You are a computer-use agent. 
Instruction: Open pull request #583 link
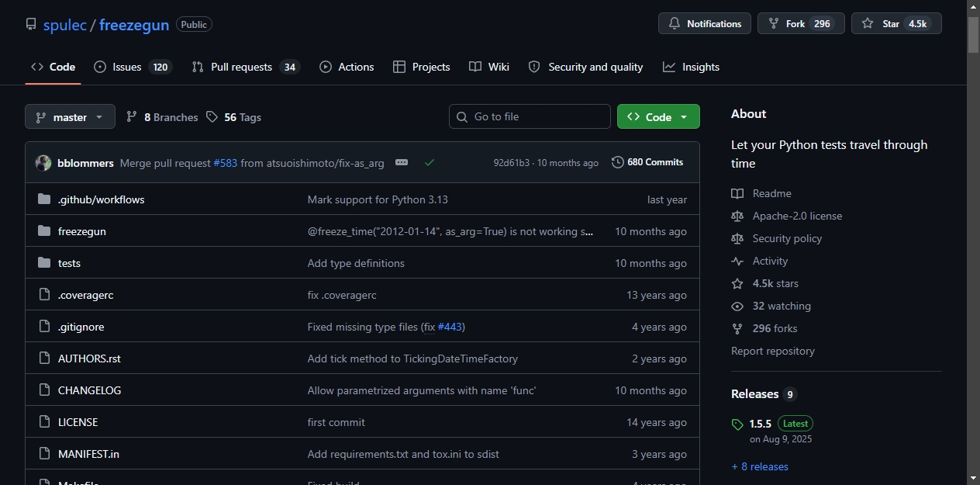(226, 163)
